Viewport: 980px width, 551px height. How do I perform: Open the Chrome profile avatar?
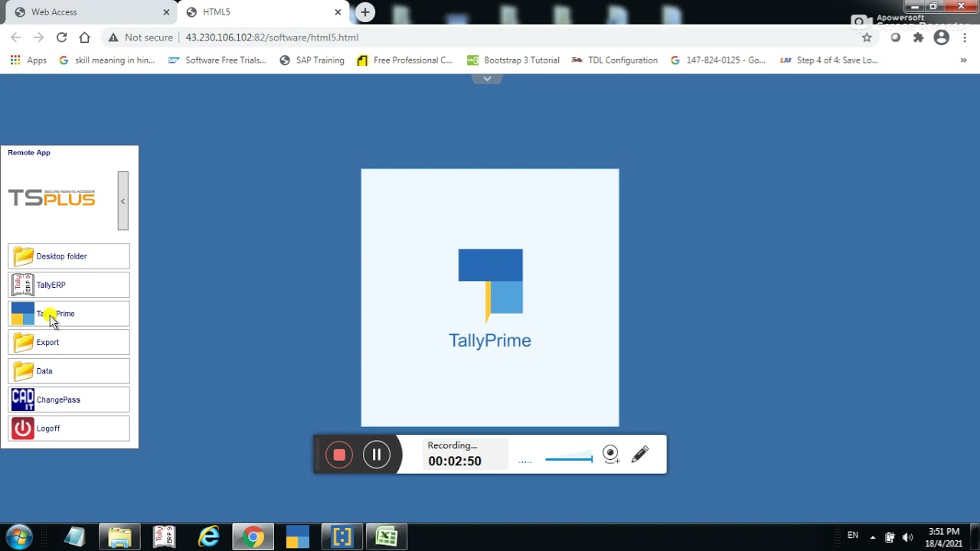click(942, 37)
